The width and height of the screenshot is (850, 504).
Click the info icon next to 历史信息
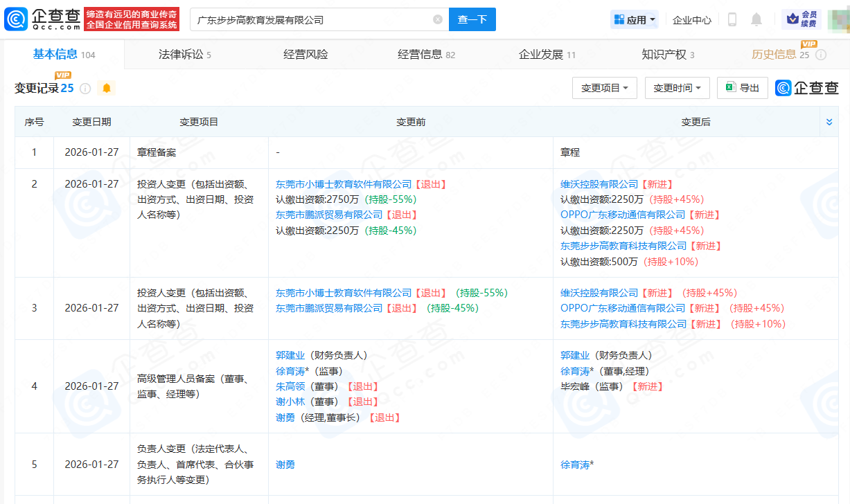(821, 55)
